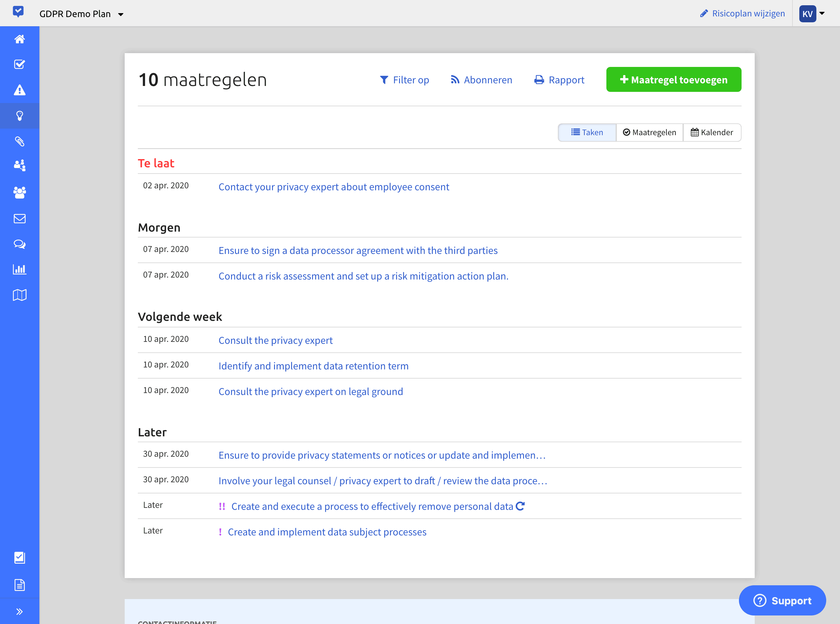Open task Consult the privacy expert
The width and height of the screenshot is (840, 624).
coord(275,340)
